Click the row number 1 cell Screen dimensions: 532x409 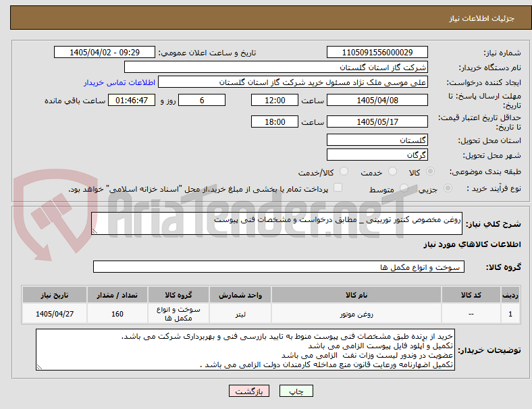click(510, 314)
